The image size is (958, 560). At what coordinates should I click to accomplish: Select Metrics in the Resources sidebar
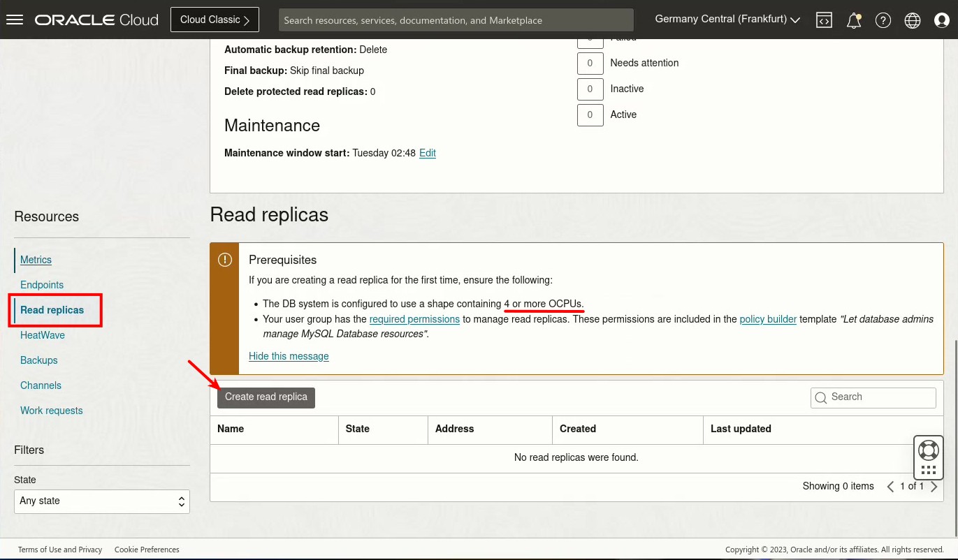tap(36, 260)
